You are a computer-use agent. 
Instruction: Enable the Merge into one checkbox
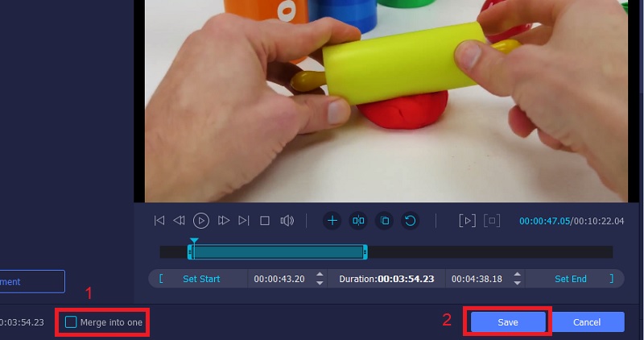tap(71, 322)
